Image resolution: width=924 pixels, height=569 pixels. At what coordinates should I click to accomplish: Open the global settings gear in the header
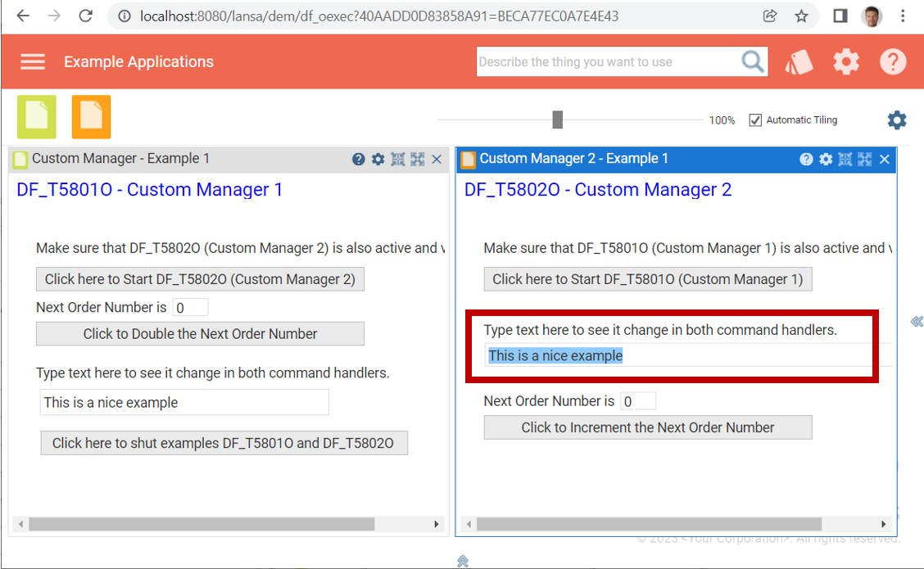click(846, 61)
